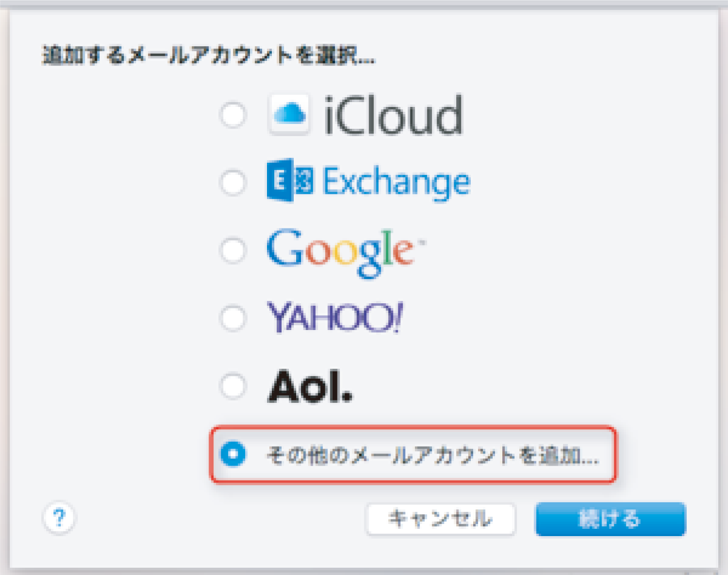Open help with the question mark button
Image resolution: width=728 pixels, height=575 pixels.
click(x=59, y=518)
